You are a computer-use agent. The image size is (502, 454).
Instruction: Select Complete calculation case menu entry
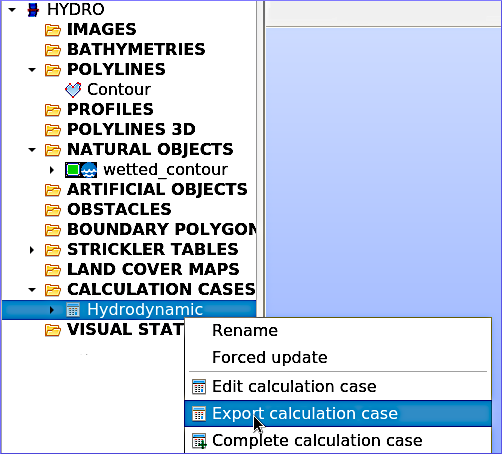coord(338,441)
